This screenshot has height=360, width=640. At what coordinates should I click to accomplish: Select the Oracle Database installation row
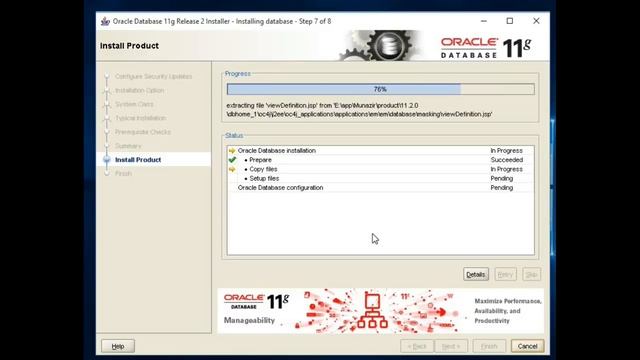tap(380, 151)
